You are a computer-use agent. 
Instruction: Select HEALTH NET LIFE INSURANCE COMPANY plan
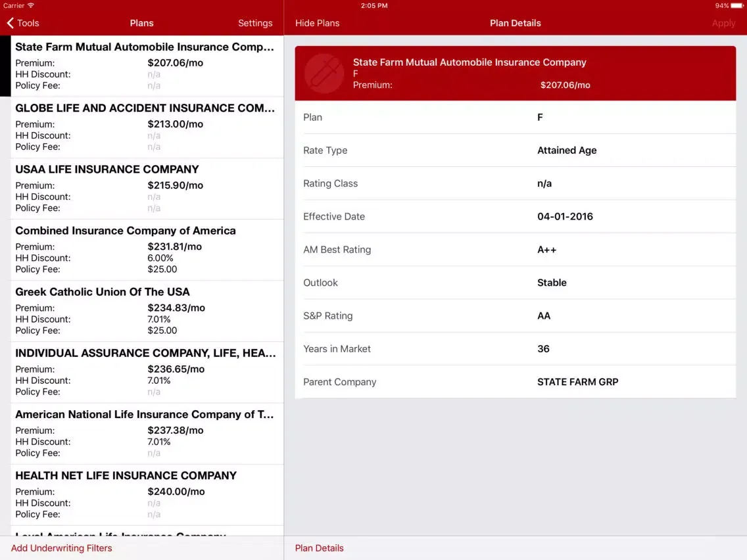(x=147, y=495)
